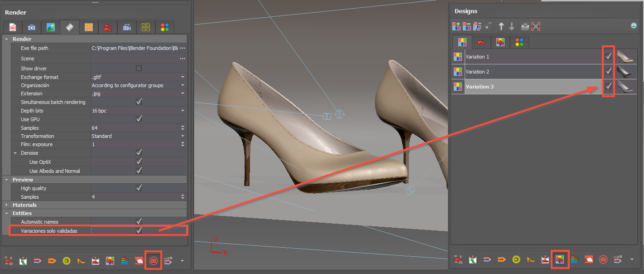Click the orange high heel icon in left bottom toolbar
644x274 pixels.
pos(81,261)
